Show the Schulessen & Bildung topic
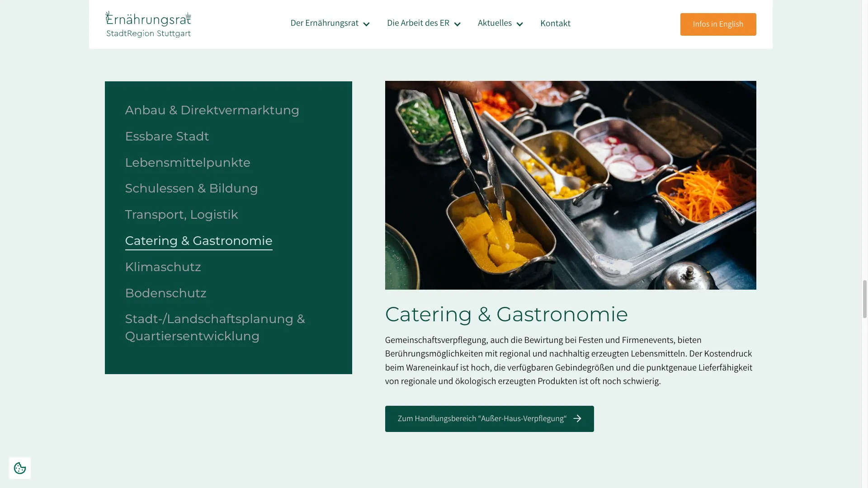This screenshot has width=868, height=488. [191, 188]
